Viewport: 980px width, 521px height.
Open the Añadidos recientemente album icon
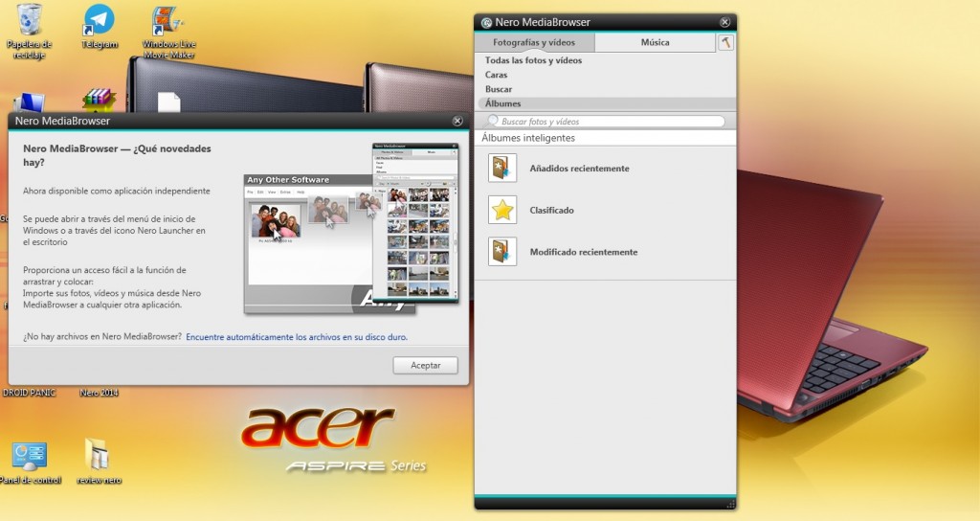(502, 169)
